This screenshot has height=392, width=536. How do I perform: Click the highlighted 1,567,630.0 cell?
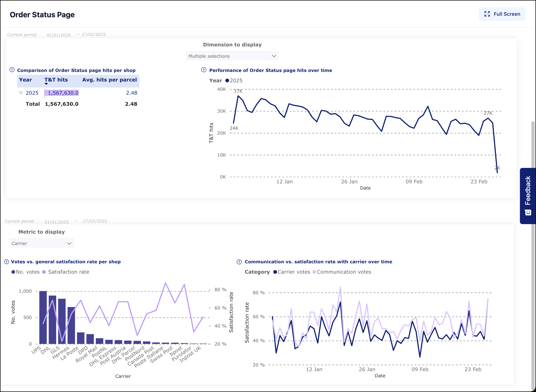point(61,93)
